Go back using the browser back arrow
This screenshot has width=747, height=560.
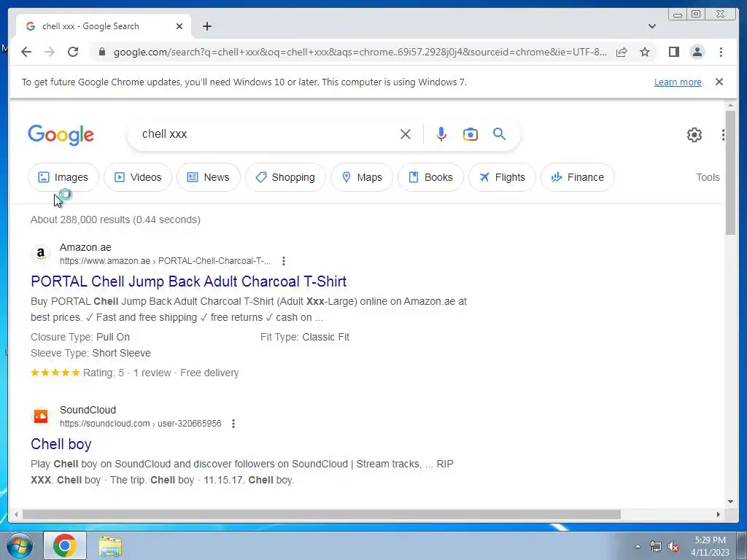(x=26, y=52)
